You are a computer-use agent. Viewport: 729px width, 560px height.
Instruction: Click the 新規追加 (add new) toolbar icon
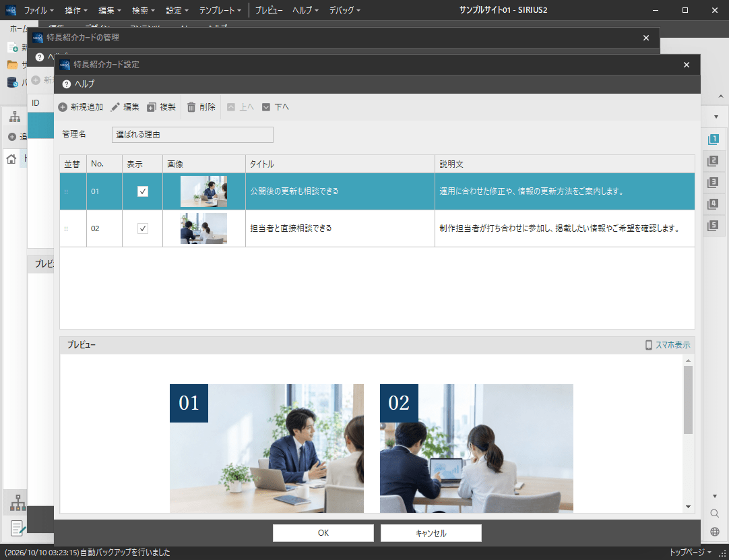click(x=62, y=107)
